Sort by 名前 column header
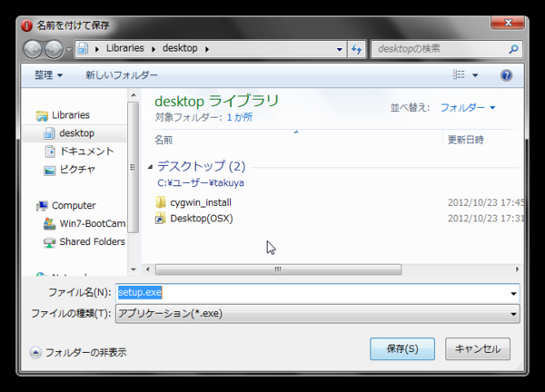Screen dimensions: 545x392 (x=163, y=140)
